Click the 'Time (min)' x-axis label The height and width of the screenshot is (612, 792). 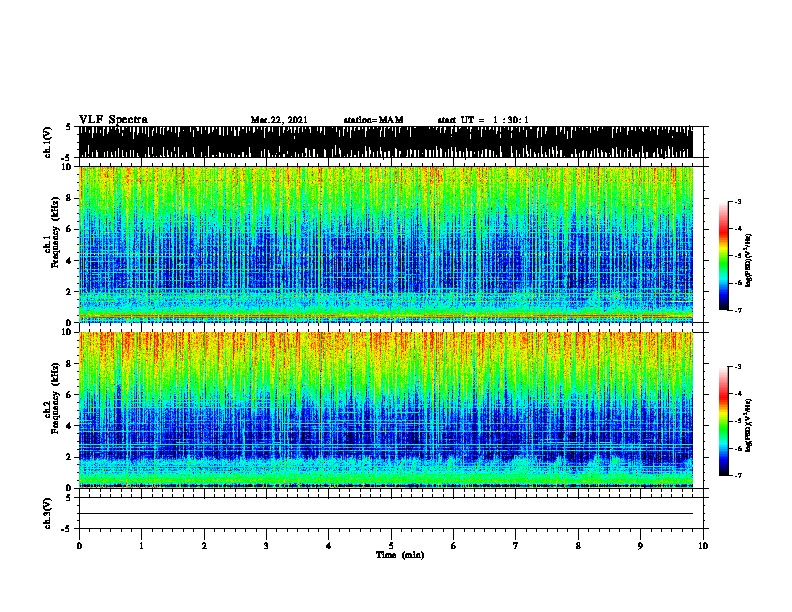(x=400, y=555)
